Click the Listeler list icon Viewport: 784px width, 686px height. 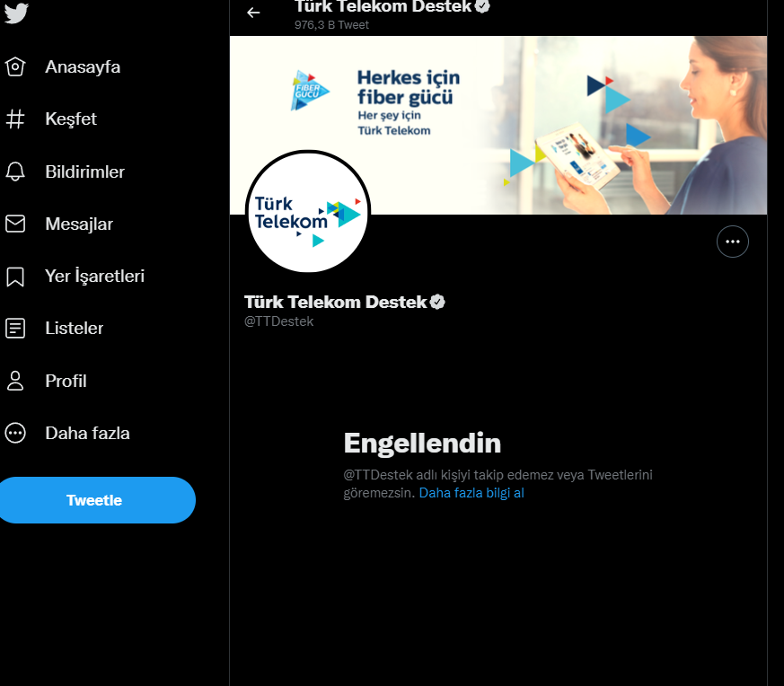(15, 328)
